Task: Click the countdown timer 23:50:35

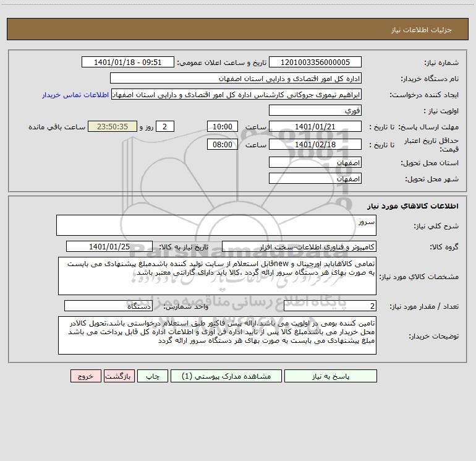Action: coord(113,126)
